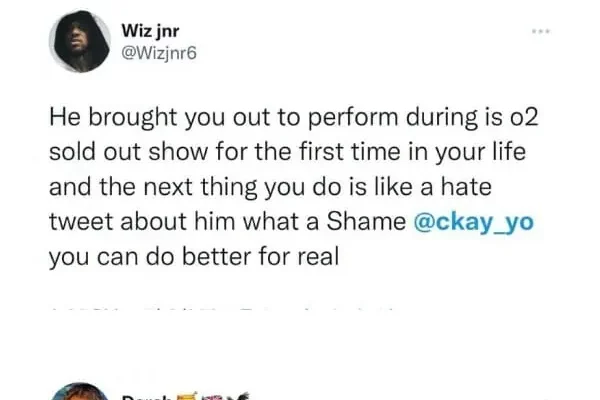Click the second tweet's profile avatar
The width and height of the screenshot is (600, 400).
pos(80,392)
